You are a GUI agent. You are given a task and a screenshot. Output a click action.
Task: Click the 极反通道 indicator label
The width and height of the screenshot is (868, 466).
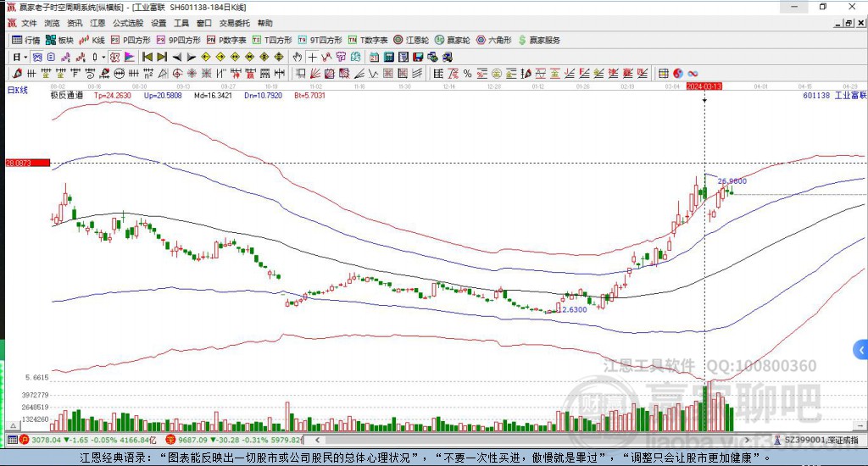[x=66, y=95]
